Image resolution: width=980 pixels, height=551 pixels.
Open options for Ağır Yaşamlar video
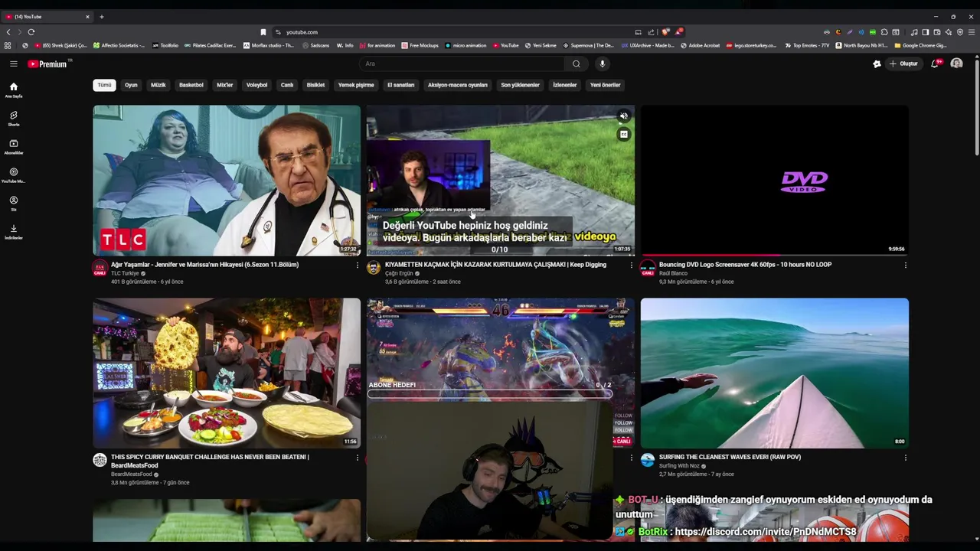357,265
